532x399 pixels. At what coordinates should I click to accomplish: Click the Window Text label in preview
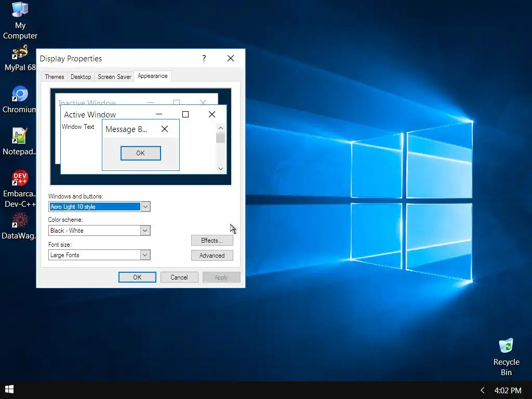(78, 127)
